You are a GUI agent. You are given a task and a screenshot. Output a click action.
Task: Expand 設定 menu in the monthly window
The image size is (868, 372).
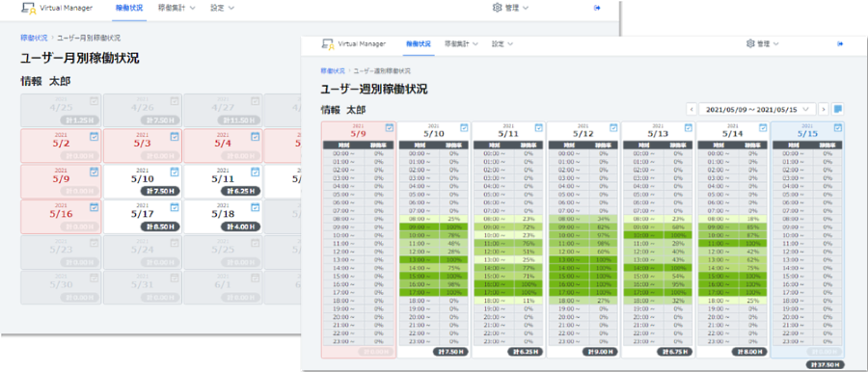tap(223, 9)
